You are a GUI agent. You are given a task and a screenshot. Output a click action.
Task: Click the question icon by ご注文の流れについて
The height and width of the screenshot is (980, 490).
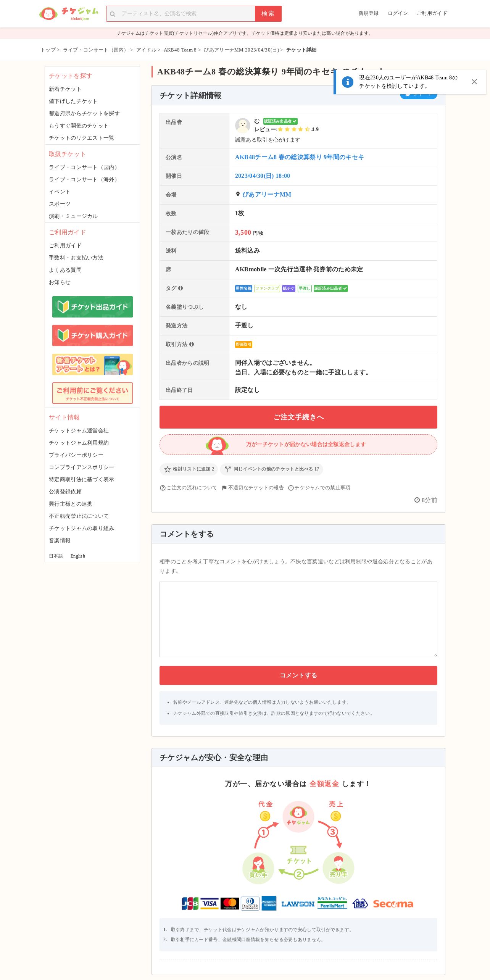[163, 488]
